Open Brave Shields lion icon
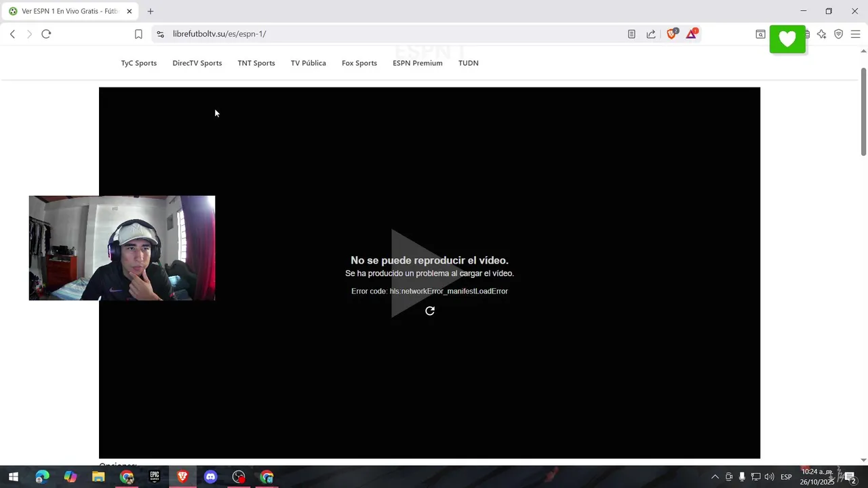 [x=672, y=33]
